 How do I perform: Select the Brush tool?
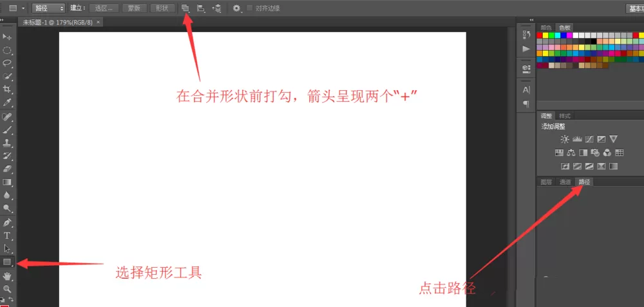pyautogui.click(x=7, y=130)
